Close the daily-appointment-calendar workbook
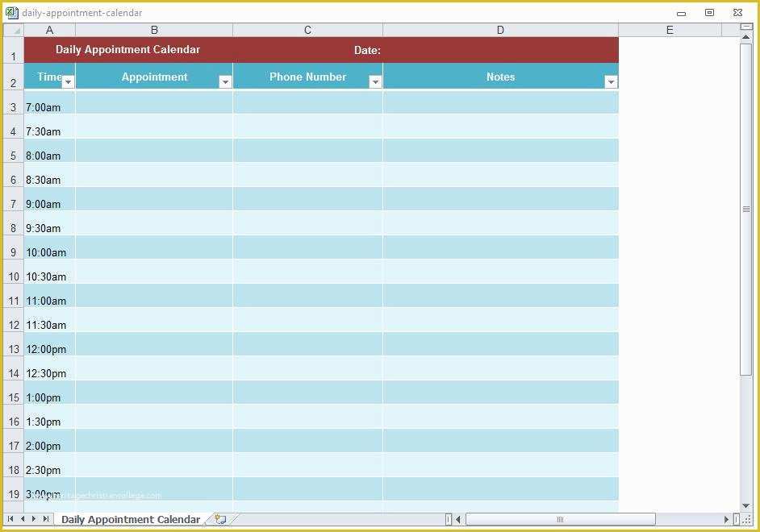760x532 pixels. [737, 13]
